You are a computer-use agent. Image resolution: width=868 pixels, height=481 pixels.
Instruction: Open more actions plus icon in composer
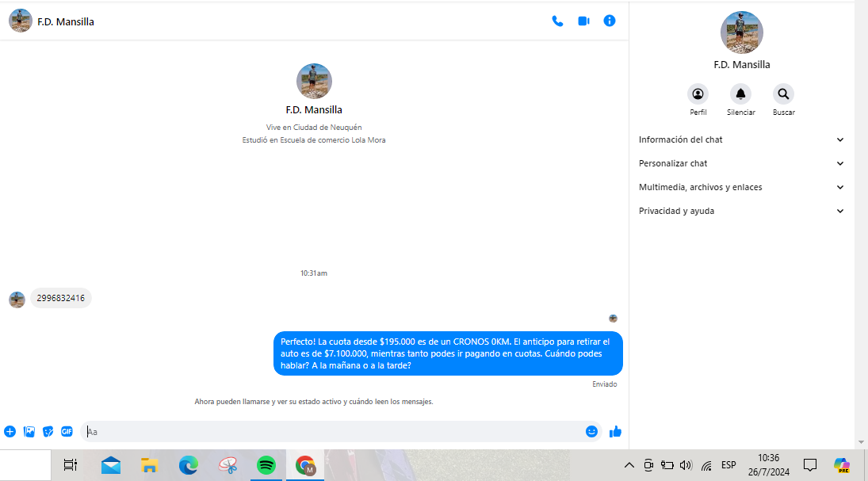pyautogui.click(x=10, y=432)
